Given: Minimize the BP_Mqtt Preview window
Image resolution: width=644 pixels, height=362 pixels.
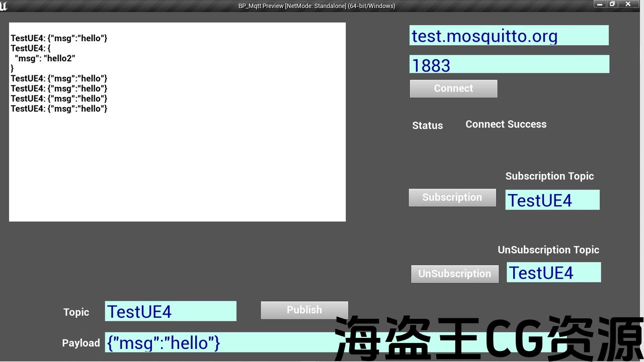Looking at the screenshot, I should 599,4.
